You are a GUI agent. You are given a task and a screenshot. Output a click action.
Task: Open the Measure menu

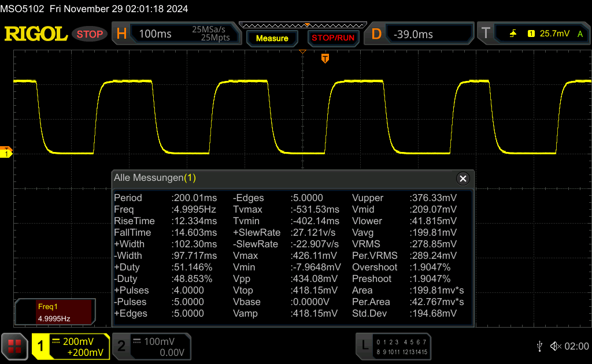[272, 38]
